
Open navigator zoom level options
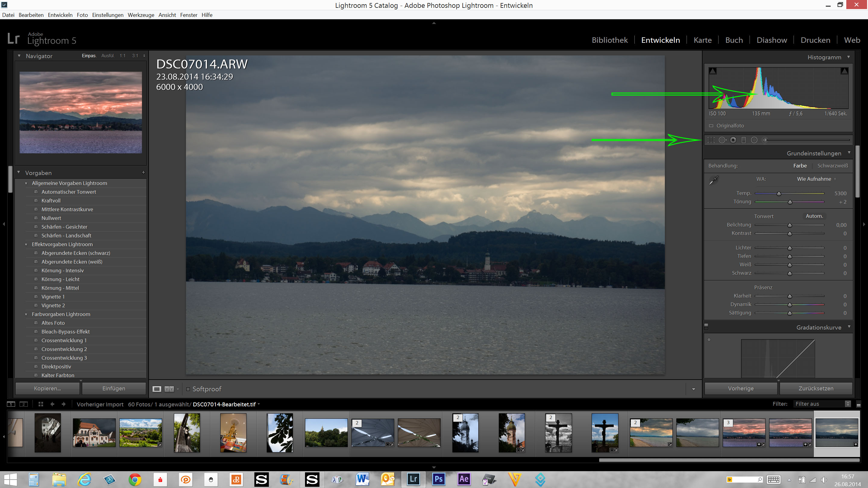[144, 56]
